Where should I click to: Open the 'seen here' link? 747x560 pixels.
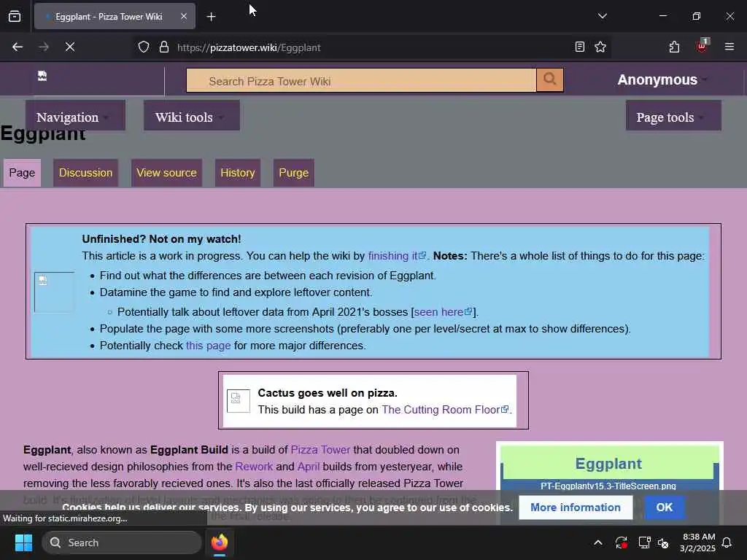[443, 312]
